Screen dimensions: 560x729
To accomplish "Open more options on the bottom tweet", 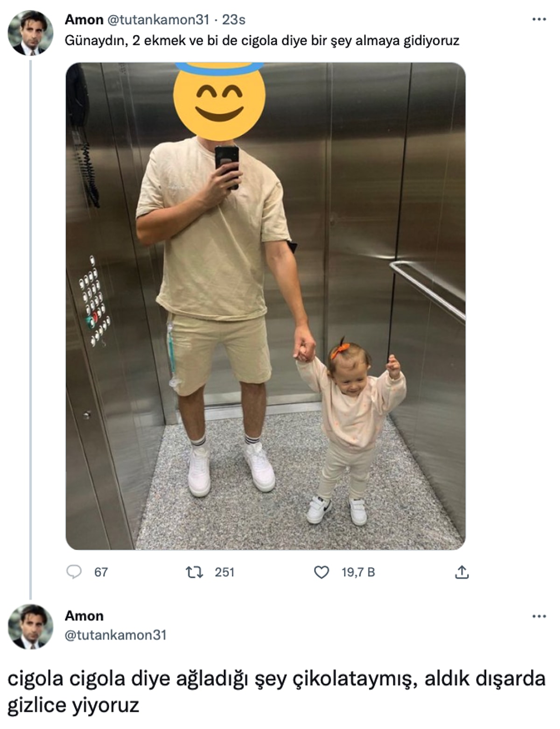I will [x=539, y=616].
